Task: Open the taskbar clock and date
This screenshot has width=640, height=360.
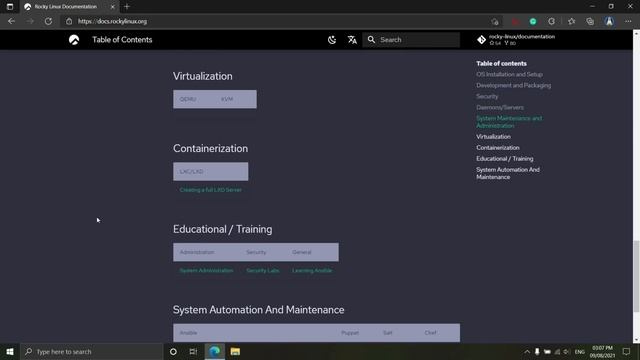Action: 602,351
